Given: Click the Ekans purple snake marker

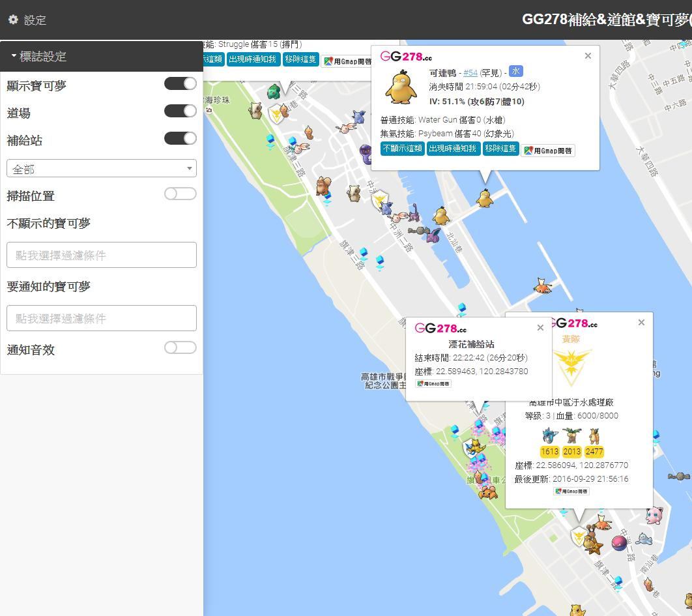Looking at the screenshot, I should pyautogui.click(x=366, y=154).
